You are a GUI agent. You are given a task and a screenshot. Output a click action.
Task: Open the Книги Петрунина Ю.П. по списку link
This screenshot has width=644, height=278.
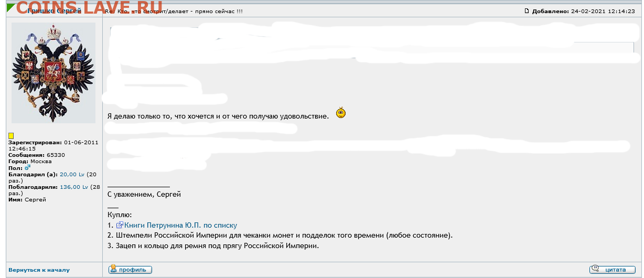(x=181, y=225)
